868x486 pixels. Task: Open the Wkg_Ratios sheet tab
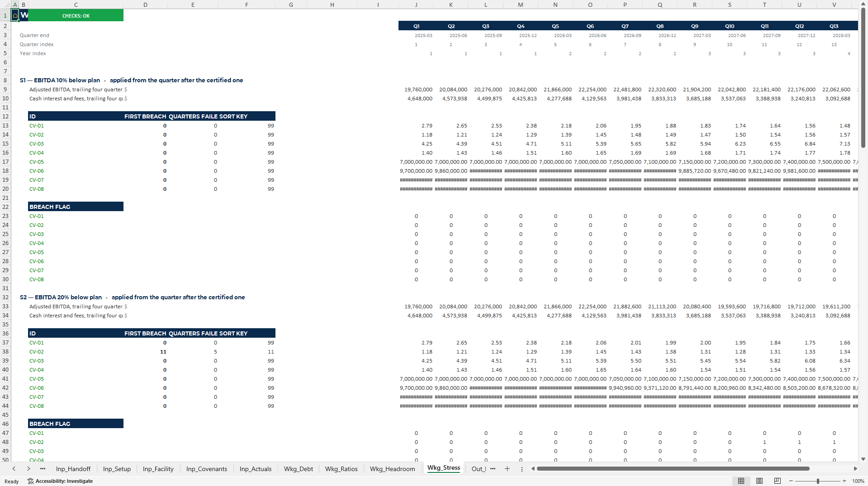[342, 469]
